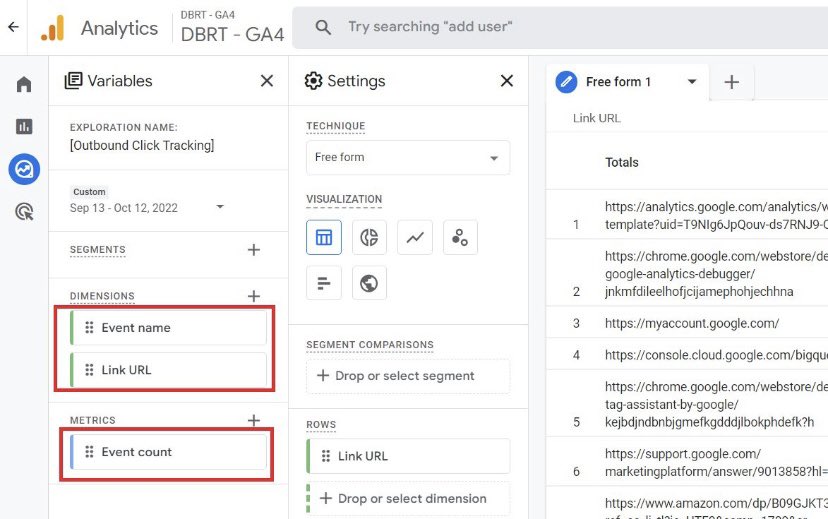Click the SEGMENTS section label
The width and height of the screenshot is (828, 519).
coord(98,250)
